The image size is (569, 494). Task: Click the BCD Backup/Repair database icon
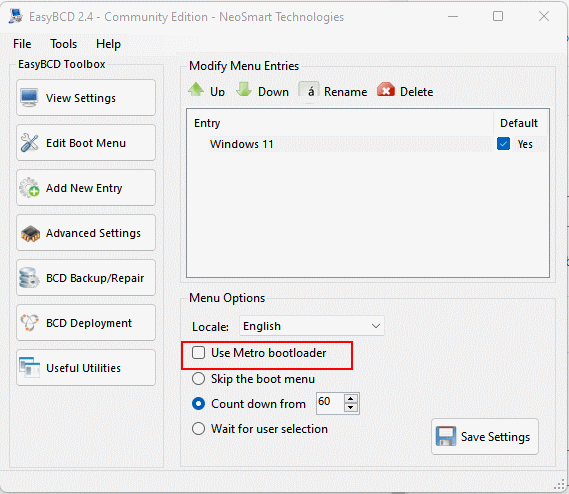[29, 278]
